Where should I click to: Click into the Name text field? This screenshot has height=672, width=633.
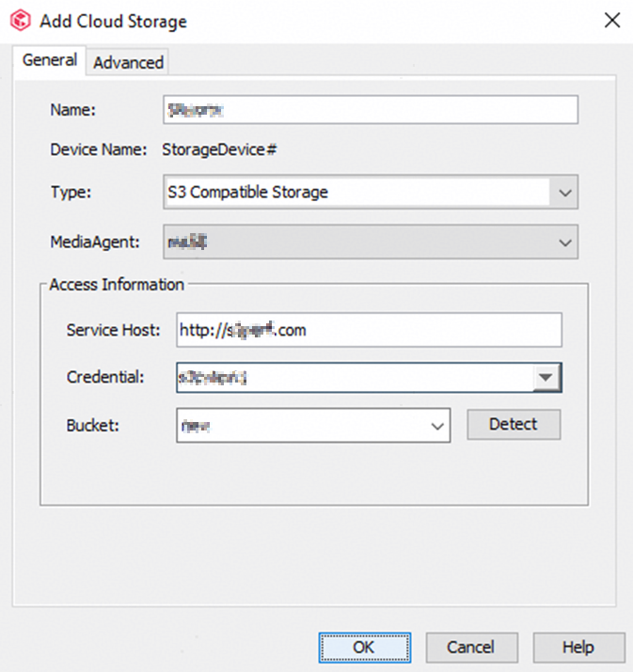(x=369, y=110)
